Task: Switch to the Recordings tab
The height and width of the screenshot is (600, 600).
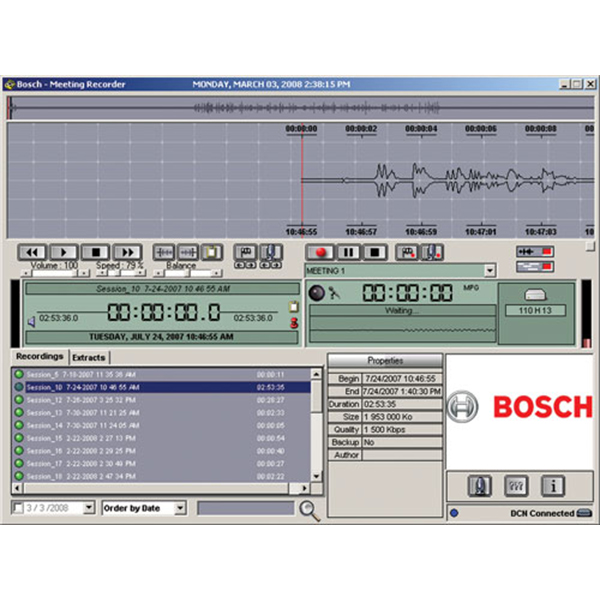Action: [x=39, y=357]
